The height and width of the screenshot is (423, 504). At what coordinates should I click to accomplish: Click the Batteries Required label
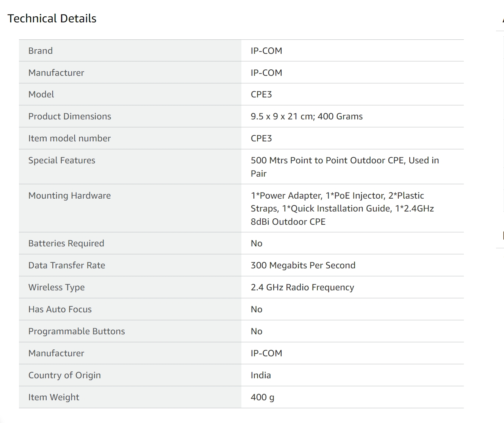66,243
